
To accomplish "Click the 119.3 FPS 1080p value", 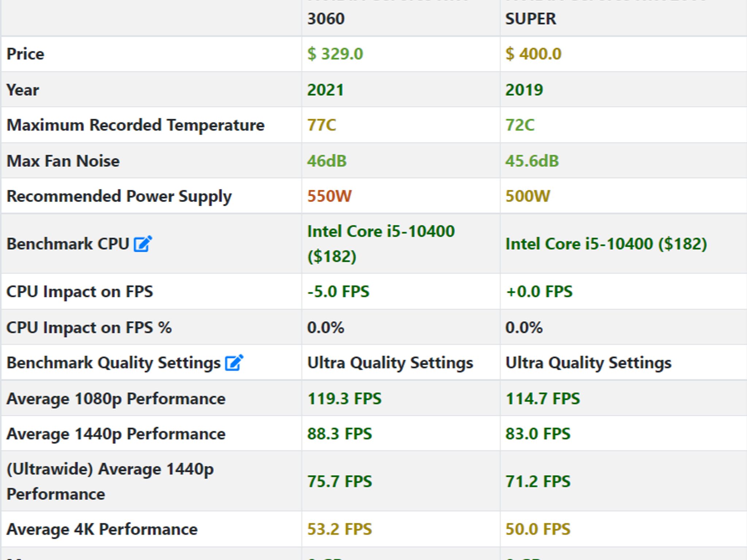I will click(x=344, y=398).
